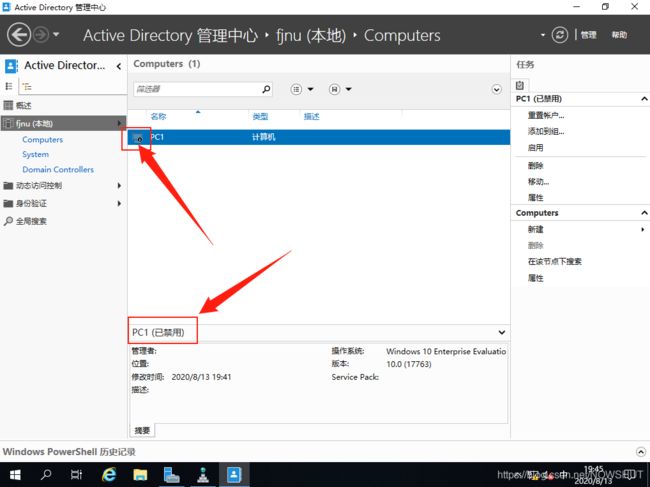Open File Explorer from taskbar
650x487 pixels.
pos(140,475)
